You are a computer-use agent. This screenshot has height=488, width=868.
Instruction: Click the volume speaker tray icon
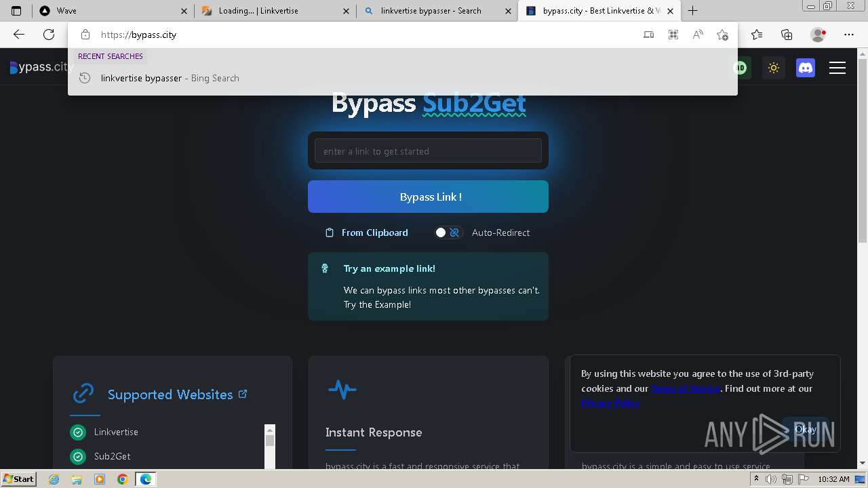(771, 479)
